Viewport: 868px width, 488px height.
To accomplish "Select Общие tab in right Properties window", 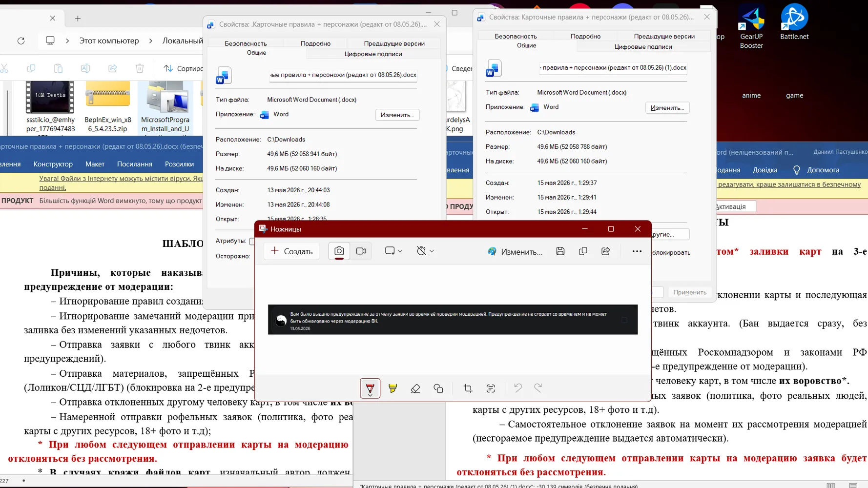I will [526, 45].
